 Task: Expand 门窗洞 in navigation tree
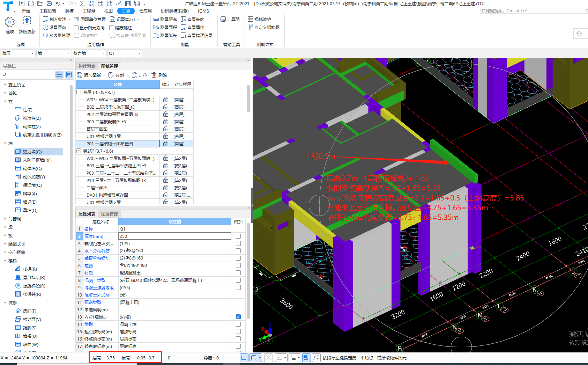[5, 219]
